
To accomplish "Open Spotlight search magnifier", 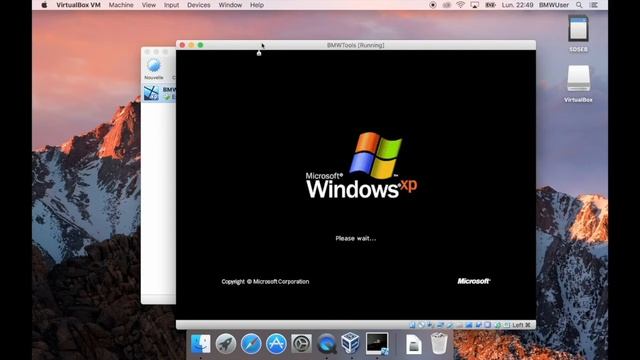I will [579, 5].
